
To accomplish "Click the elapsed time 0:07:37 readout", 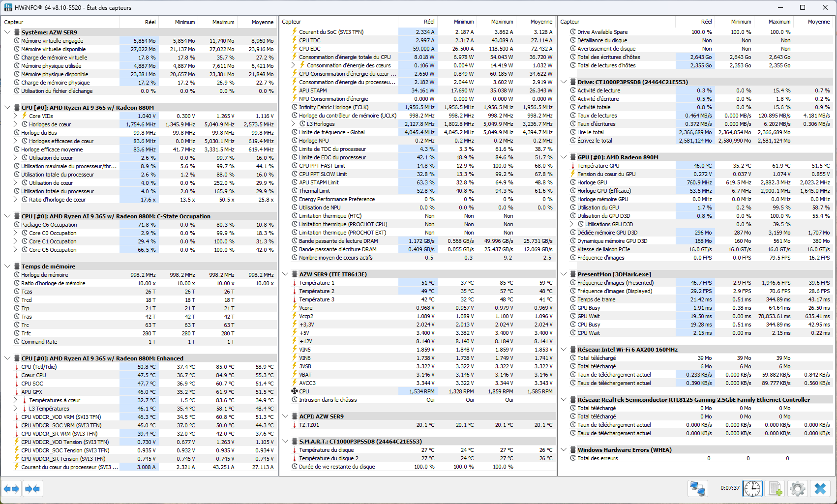I will pyautogui.click(x=730, y=488).
